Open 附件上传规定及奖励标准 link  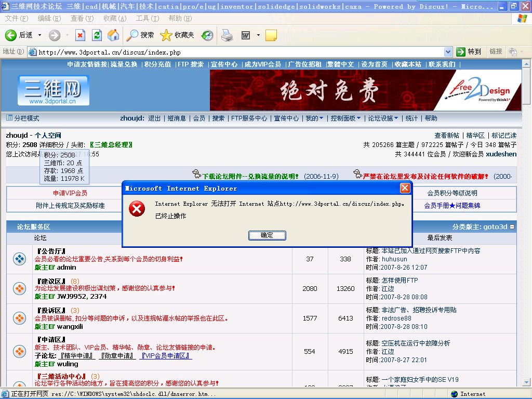pyautogui.click(x=70, y=206)
